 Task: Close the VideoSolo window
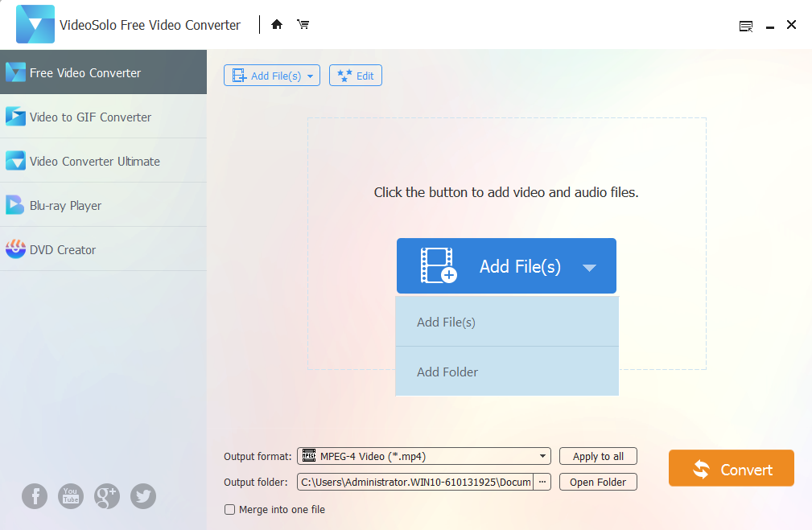[791, 24]
